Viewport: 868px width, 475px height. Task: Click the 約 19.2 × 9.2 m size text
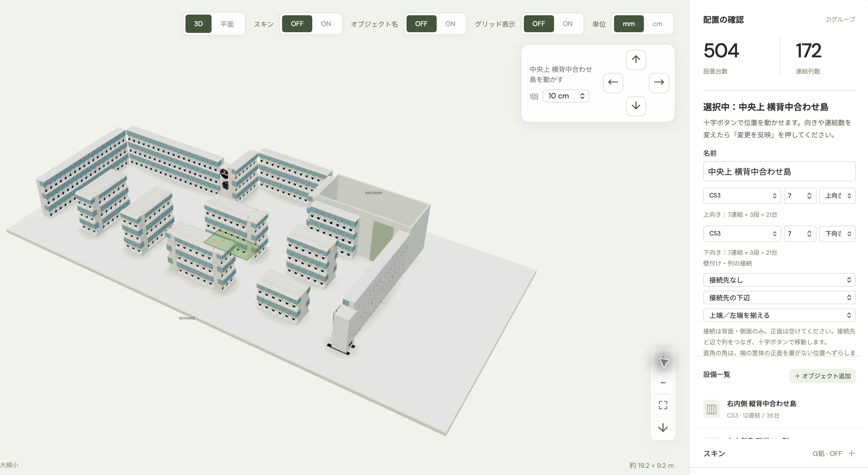tap(651, 465)
